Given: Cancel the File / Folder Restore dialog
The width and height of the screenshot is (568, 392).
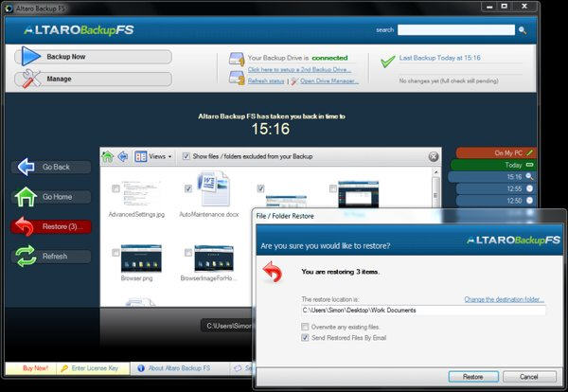Looking at the screenshot, I should [529, 377].
